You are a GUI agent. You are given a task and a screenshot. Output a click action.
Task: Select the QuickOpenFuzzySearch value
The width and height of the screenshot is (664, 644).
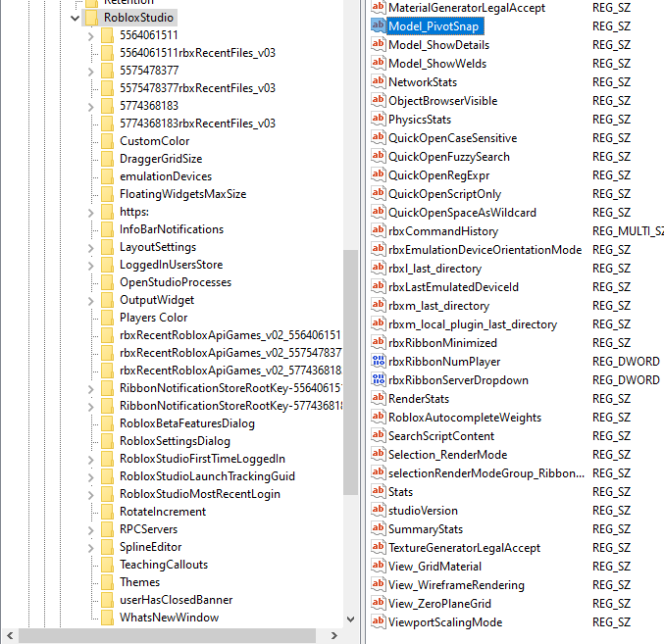(x=449, y=157)
